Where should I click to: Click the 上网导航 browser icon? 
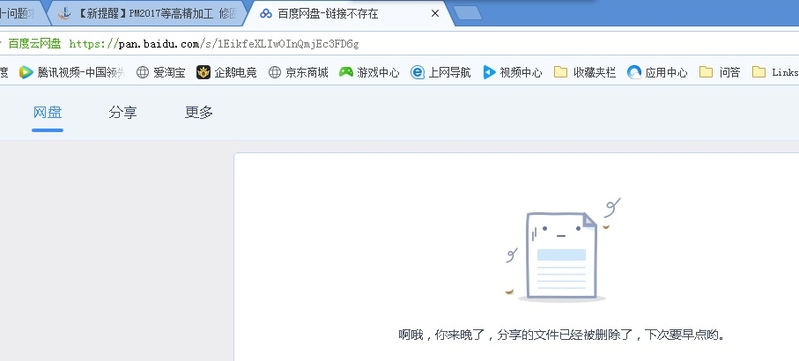click(x=417, y=72)
